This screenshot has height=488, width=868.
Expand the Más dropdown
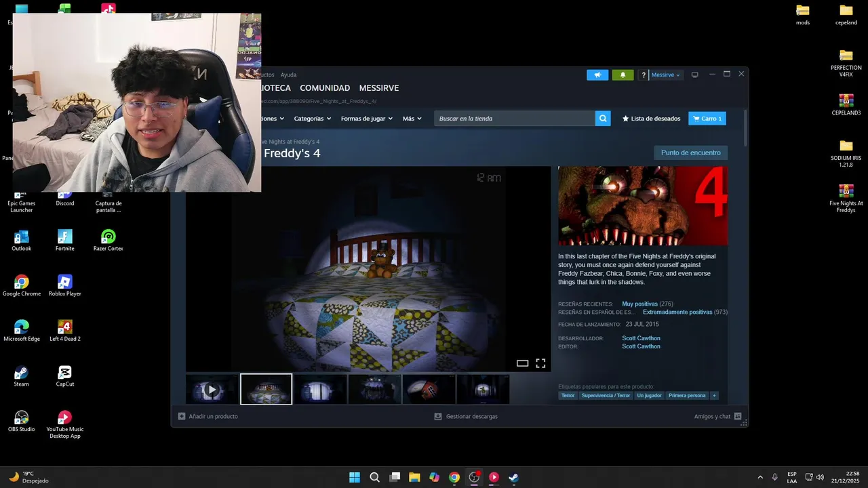pyautogui.click(x=412, y=119)
